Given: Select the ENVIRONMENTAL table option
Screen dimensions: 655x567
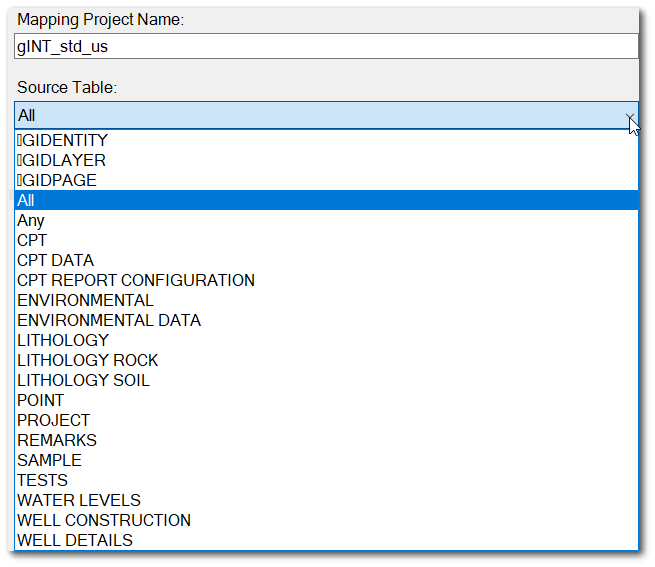Looking at the screenshot, I should click(326, 300).
